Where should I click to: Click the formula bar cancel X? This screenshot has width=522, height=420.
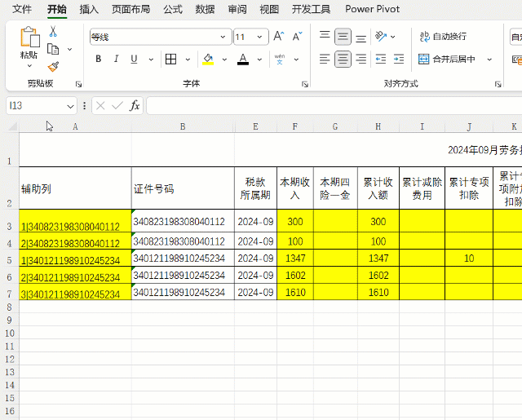coord(100,106)
